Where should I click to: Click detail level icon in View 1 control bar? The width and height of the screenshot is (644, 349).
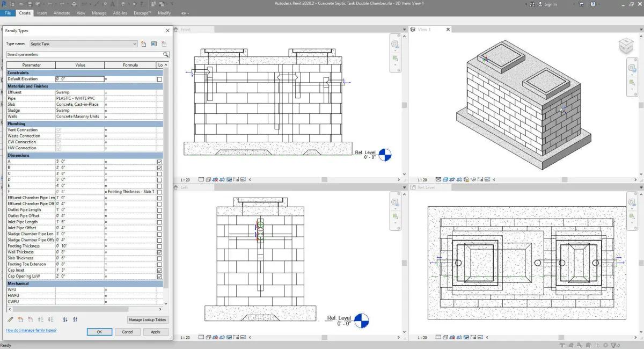pyautogui.click(x=438, y=179)
